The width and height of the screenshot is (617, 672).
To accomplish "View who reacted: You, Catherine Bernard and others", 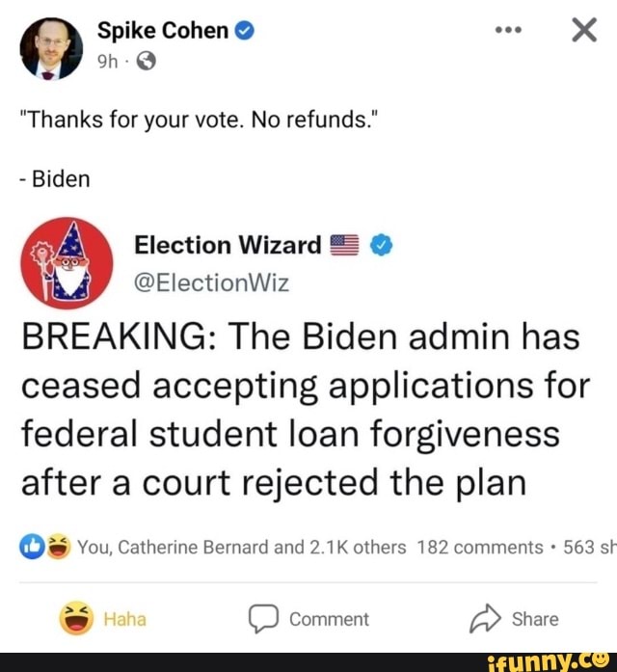I will tap(242, 548).
